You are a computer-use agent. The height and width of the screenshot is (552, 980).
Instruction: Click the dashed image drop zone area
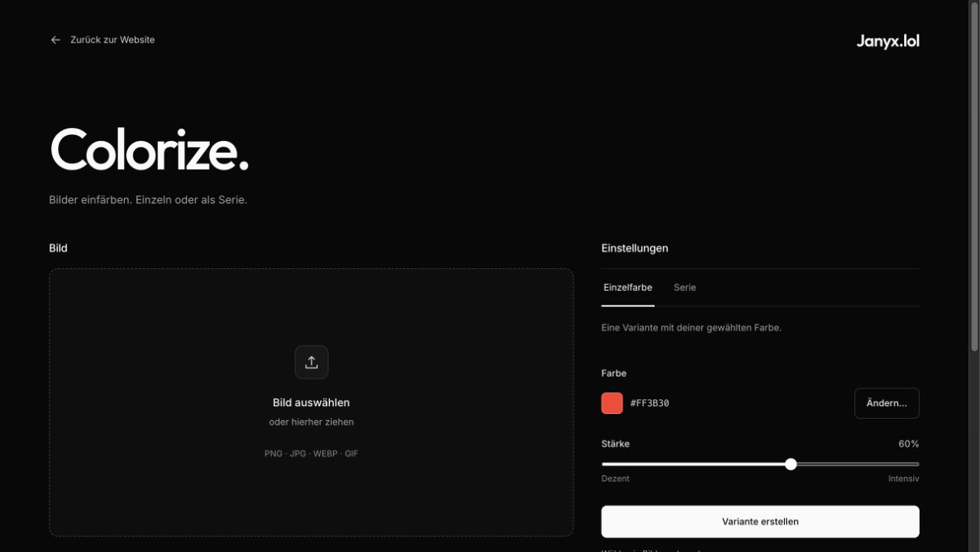point(311,402)
